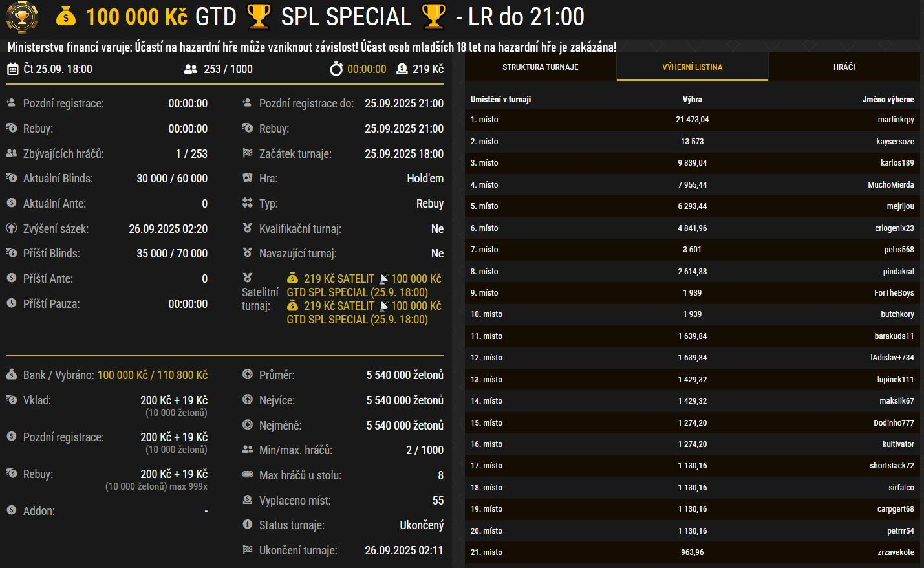Image resolution: width=924 pixels, height=568 pixels.
Task: Click the info icon beside Status turnaje
Action: [247, 525]
